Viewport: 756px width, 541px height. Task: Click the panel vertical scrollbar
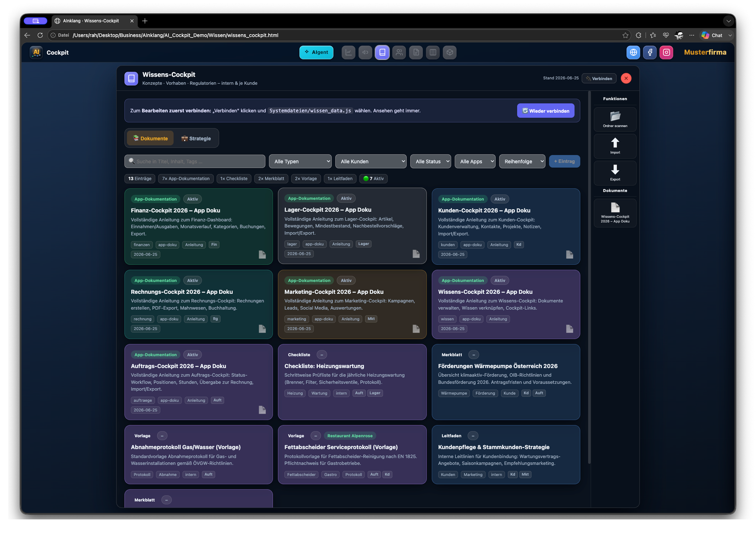point(589,277)
